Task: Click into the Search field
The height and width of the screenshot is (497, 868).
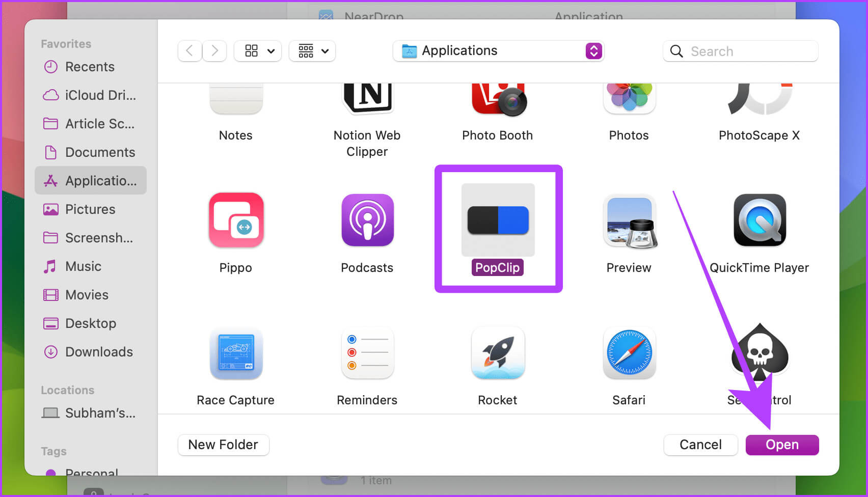Action: 741,51
